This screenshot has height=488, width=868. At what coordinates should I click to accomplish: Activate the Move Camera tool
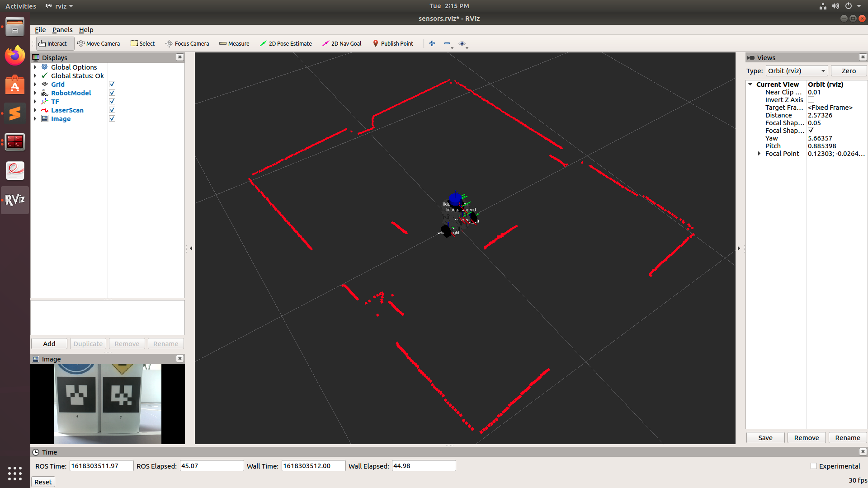pyautogui.click(x=99, y=43)
